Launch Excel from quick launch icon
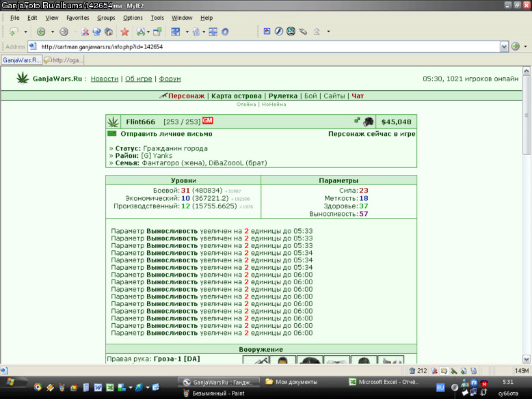 tap(110, 387)
